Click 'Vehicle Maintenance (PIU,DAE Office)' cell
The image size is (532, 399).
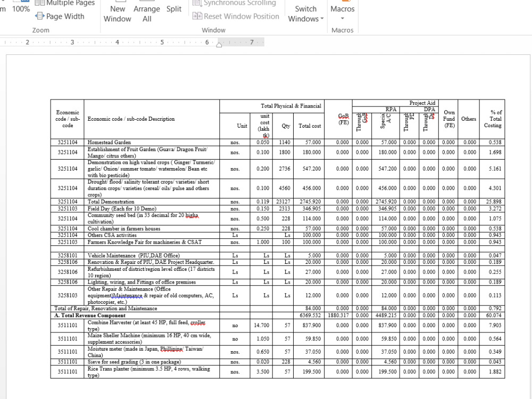point(152,255)
